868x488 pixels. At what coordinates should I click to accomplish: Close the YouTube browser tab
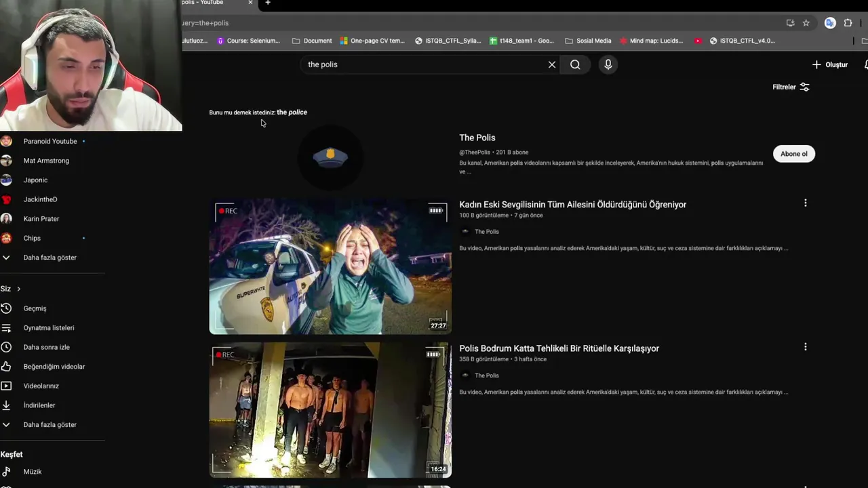coord(250,3)
